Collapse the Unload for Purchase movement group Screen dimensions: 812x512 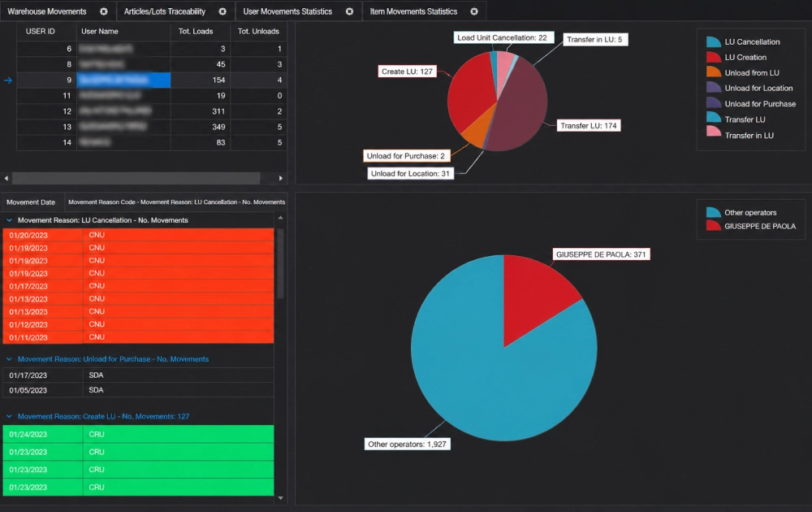point(9,359)
